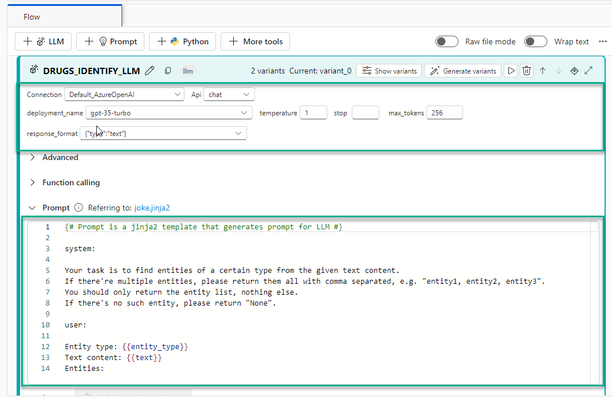Add a new Python node
The height and width of the screenshot is (398, 612).
tap(183, 41)
